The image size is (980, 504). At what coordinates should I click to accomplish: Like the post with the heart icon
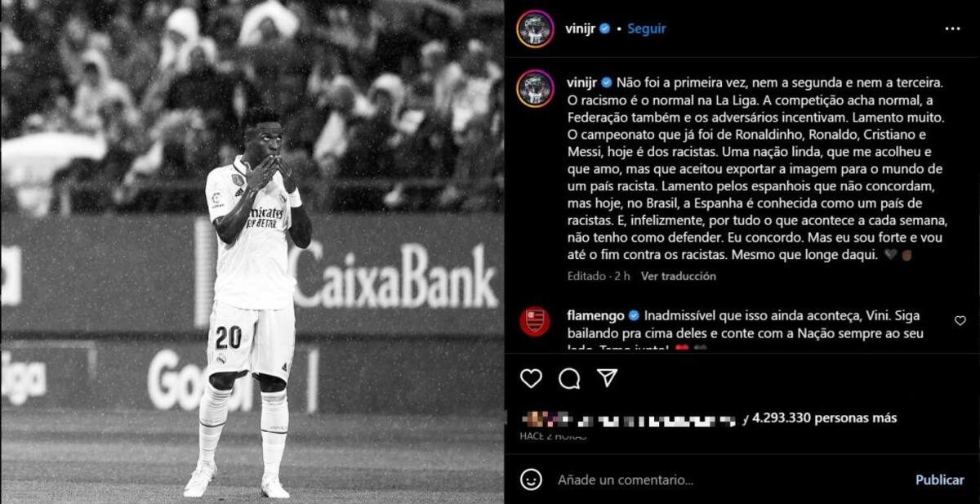(x=531, y=378)
